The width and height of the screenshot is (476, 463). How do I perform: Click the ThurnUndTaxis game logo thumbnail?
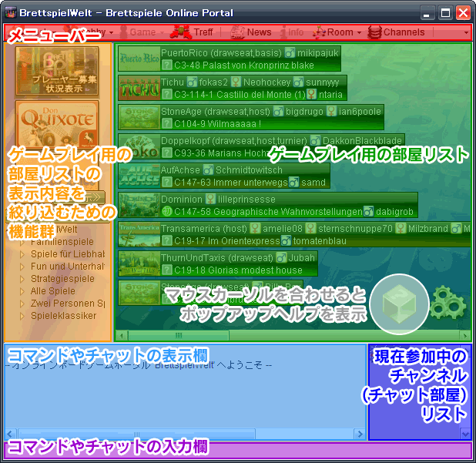click(139, 263)
